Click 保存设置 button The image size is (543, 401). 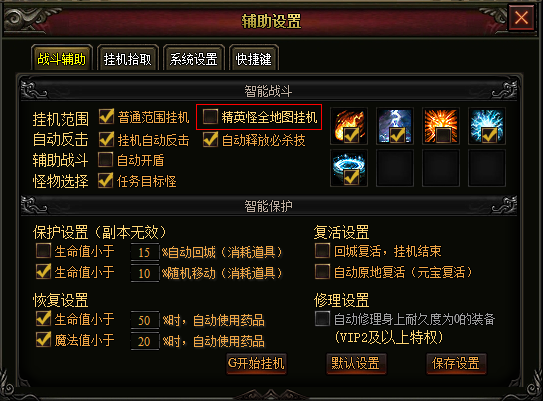point(456,363)
